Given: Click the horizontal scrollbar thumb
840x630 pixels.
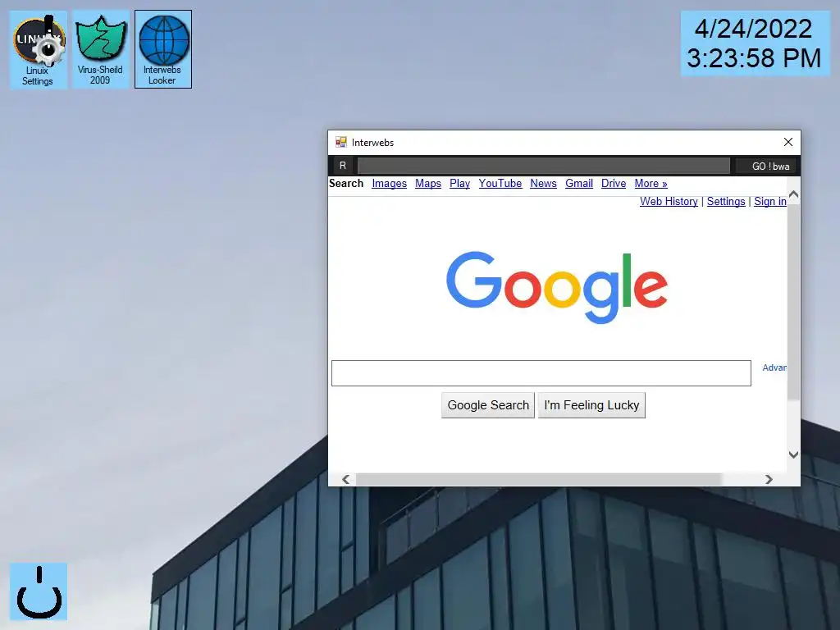Looking at the screenshot, I should [539, 479].
